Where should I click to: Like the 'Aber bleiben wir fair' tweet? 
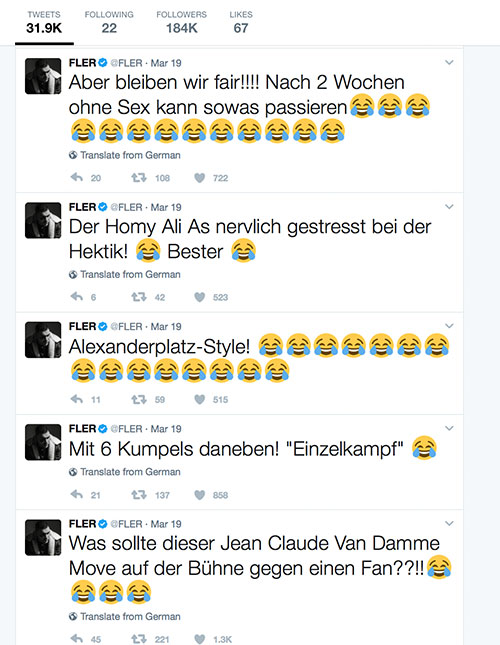coord(199,178)
